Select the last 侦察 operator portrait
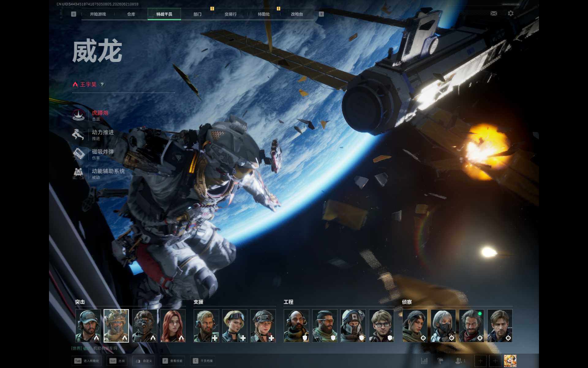This screenshot has height=368, width=588. [x=500, y=326]
